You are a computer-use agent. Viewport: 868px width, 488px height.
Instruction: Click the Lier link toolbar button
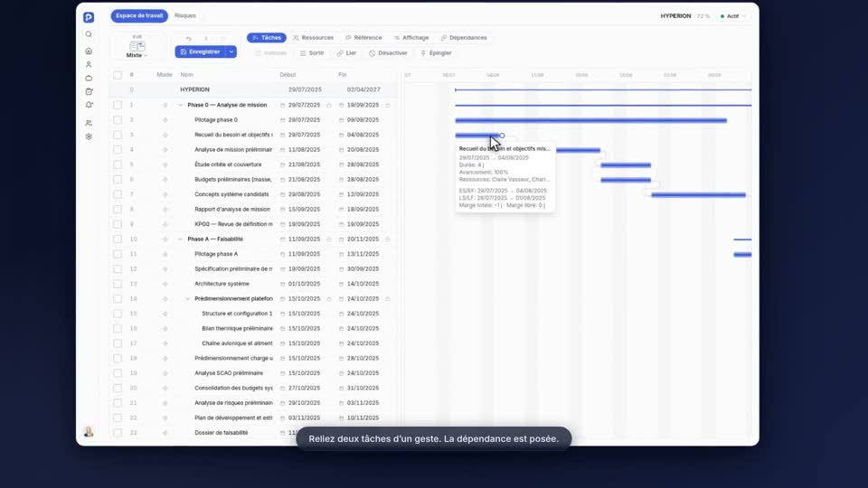click(346, 53)
